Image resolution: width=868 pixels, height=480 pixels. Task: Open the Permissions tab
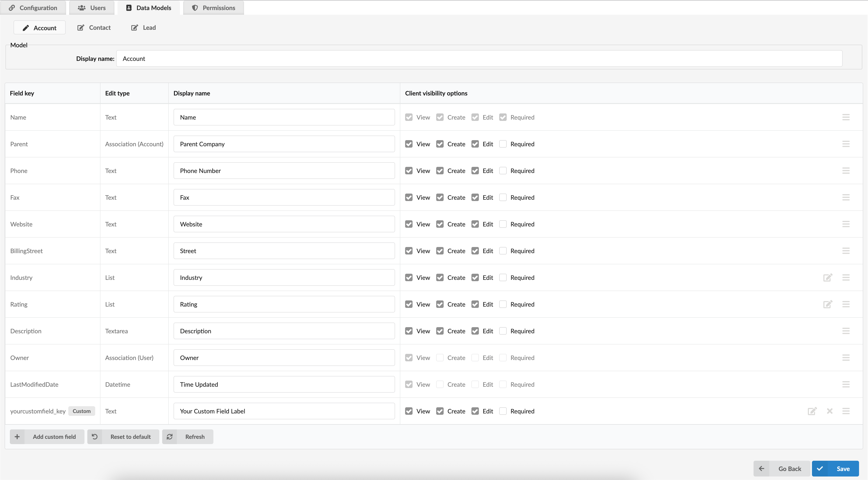point(214,7)
